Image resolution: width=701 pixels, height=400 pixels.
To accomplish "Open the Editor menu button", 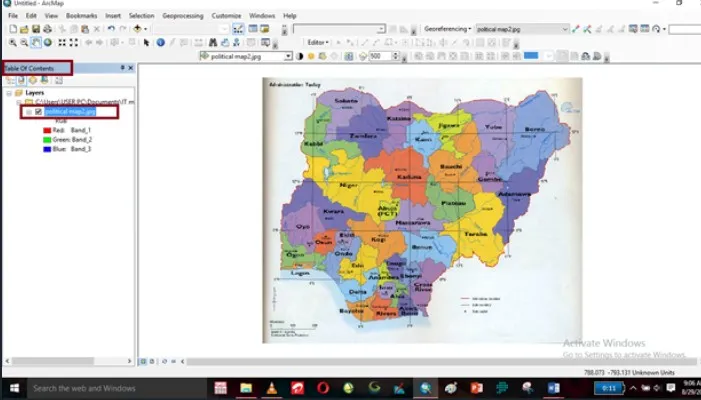I will tap(318, 42).
